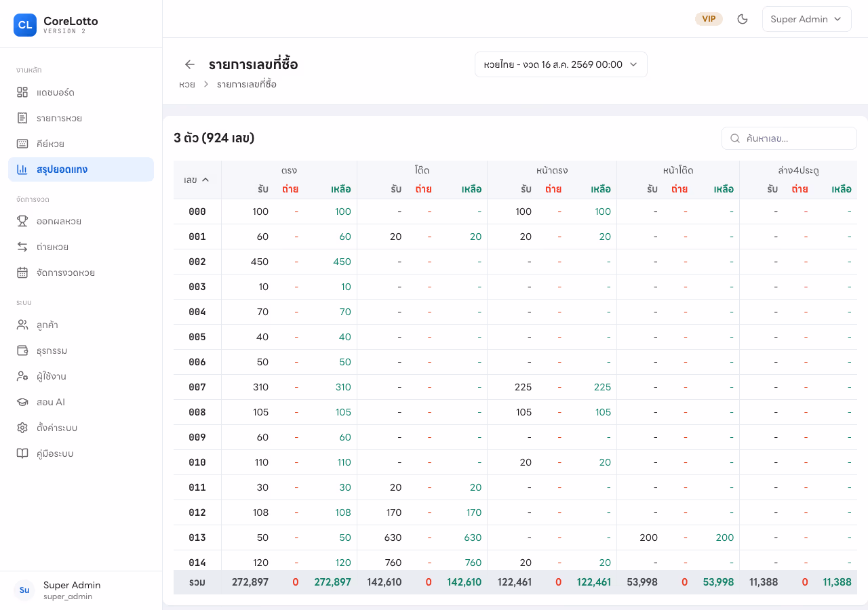Open ออกผลหวย trophy icon
The image size is (868, 610).
(22, 221)
